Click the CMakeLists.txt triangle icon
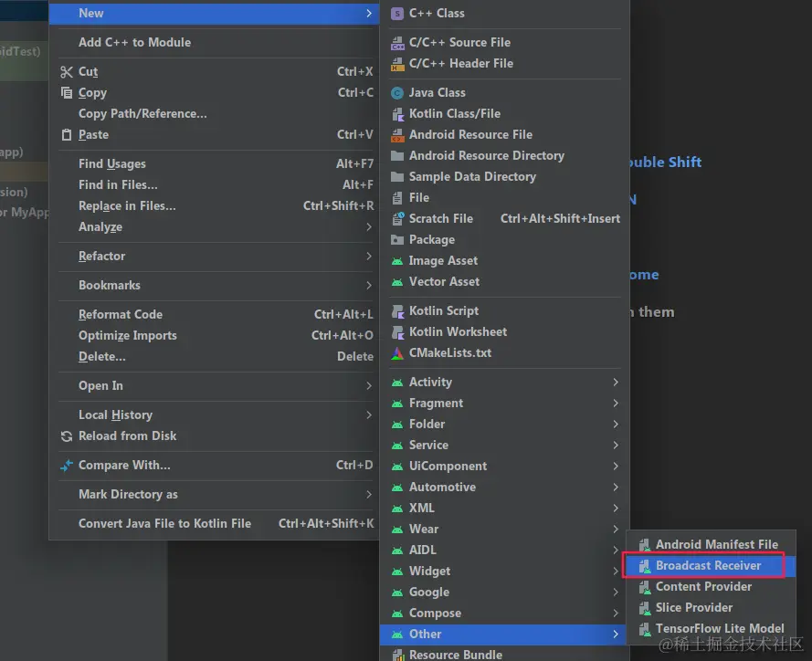The width and height of the screenshot is (812, 661). tap(397, 353)
